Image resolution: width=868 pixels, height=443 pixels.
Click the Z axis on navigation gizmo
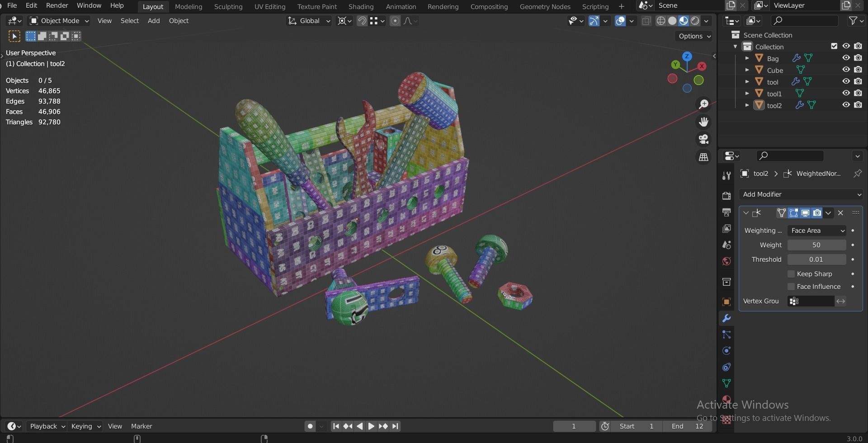pos(687,57)
